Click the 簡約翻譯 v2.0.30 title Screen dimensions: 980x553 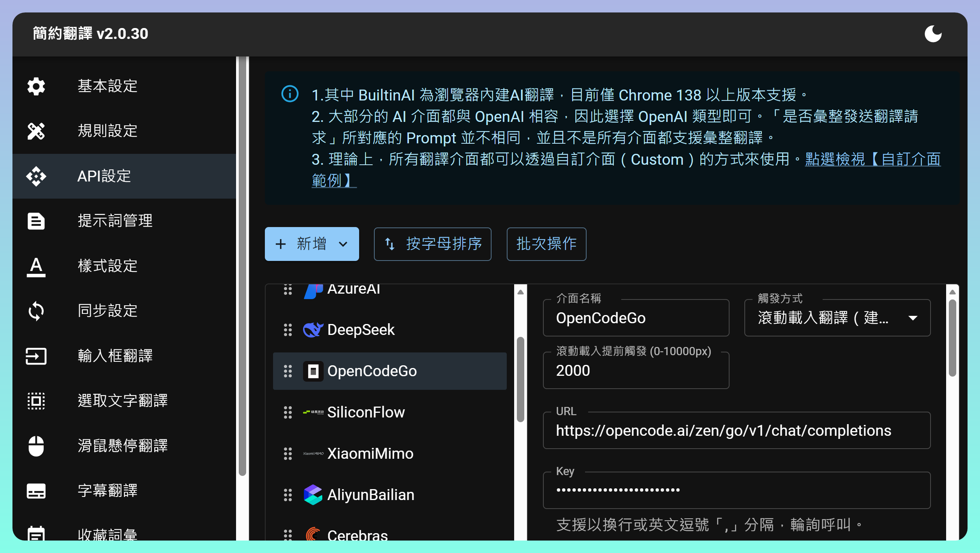tap(90, 34)
